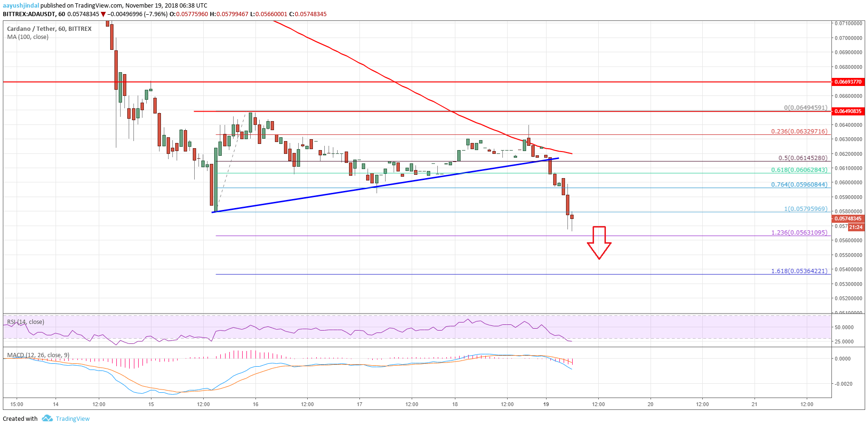Click the aayushjindal author name

[x=21, y=6]
